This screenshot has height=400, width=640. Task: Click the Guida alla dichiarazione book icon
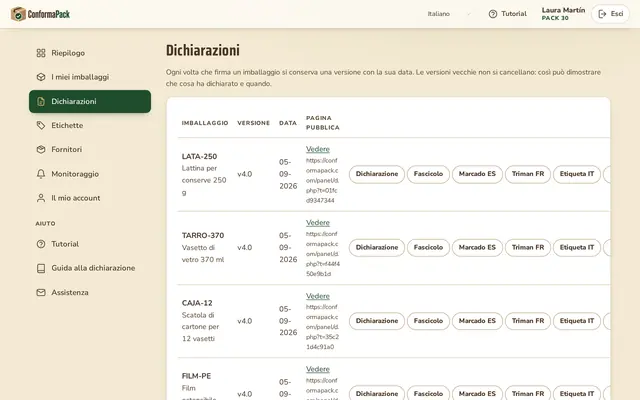coord(41,268)
